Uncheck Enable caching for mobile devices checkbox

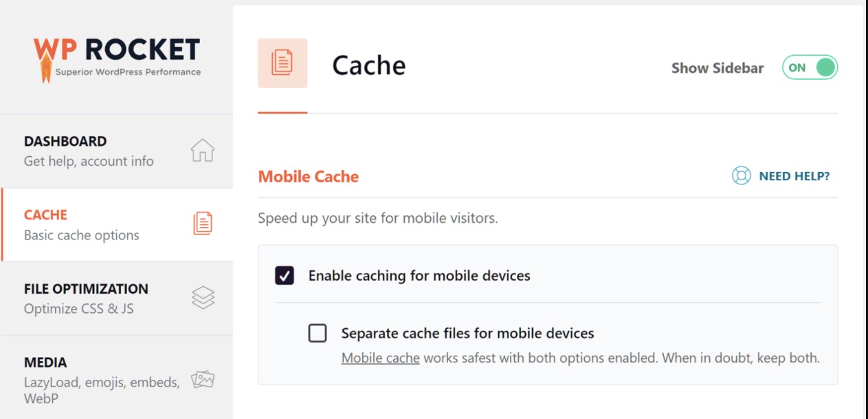285,276
